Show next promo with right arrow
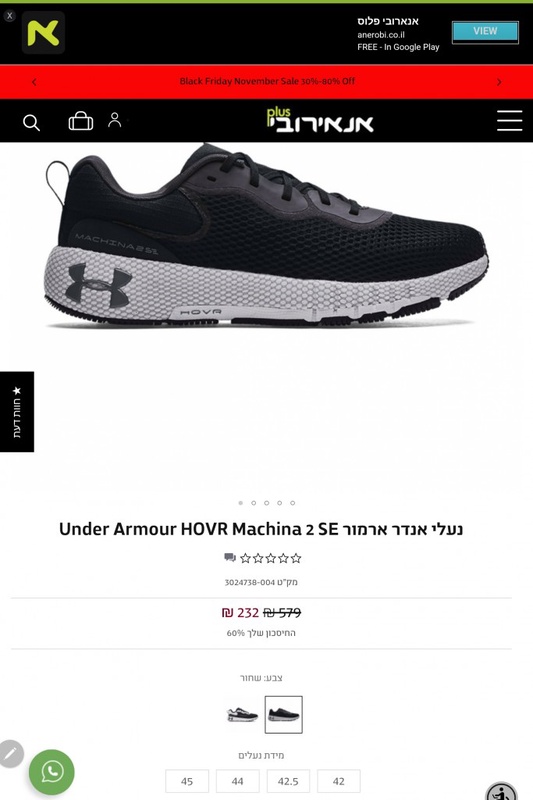This screenshot has height=800, width=533. [499, 82]
